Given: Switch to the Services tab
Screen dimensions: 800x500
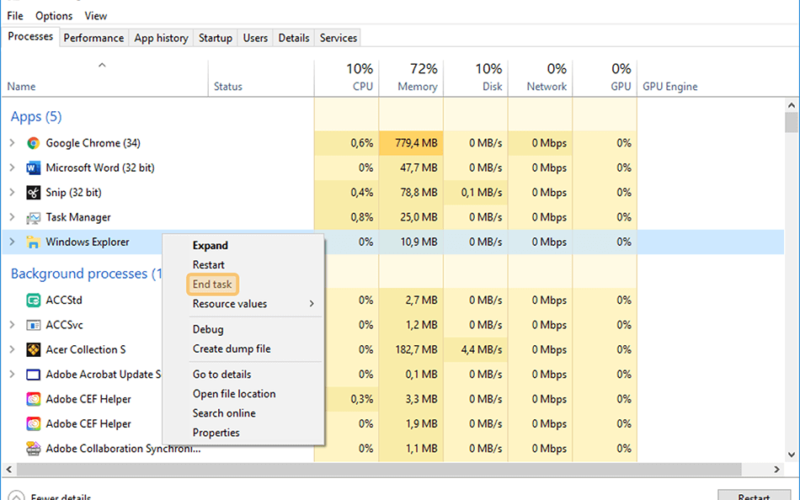Looking at the screenshot, I should 338,38.
